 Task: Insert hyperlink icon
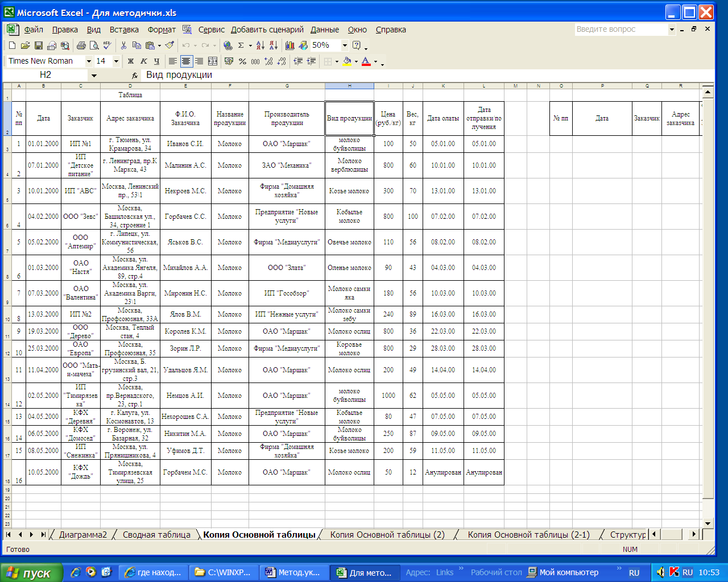coord(228,45)
